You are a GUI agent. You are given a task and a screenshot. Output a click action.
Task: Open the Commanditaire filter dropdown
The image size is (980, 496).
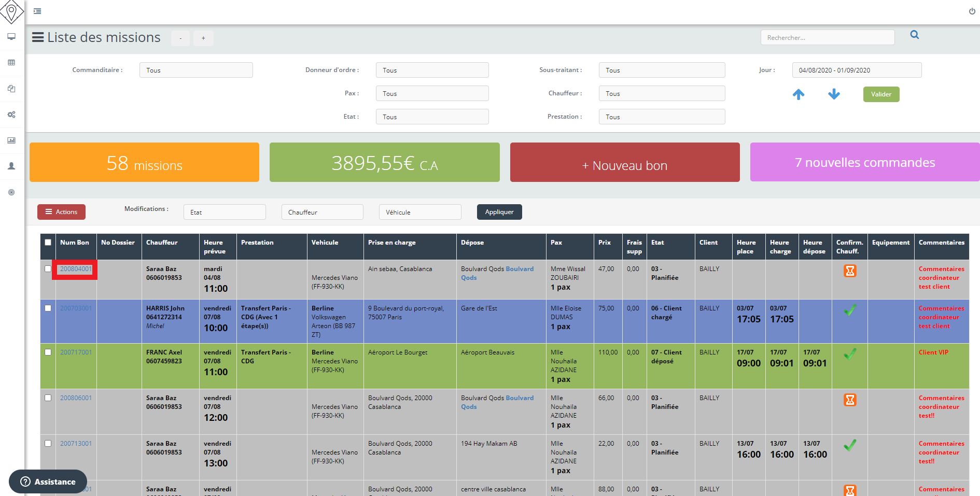coord(196,70)
